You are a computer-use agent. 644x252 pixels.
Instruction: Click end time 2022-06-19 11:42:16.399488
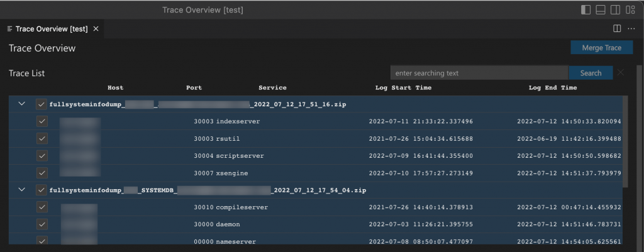(569, 139)
